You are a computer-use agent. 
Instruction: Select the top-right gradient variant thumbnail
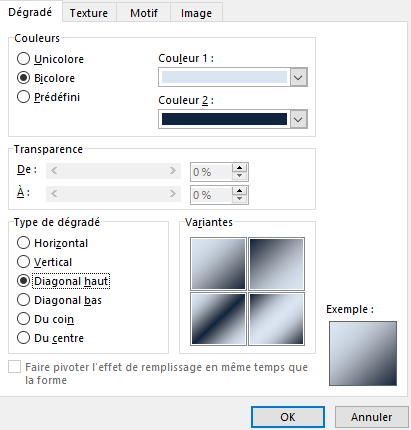click(x=276, y=263)
